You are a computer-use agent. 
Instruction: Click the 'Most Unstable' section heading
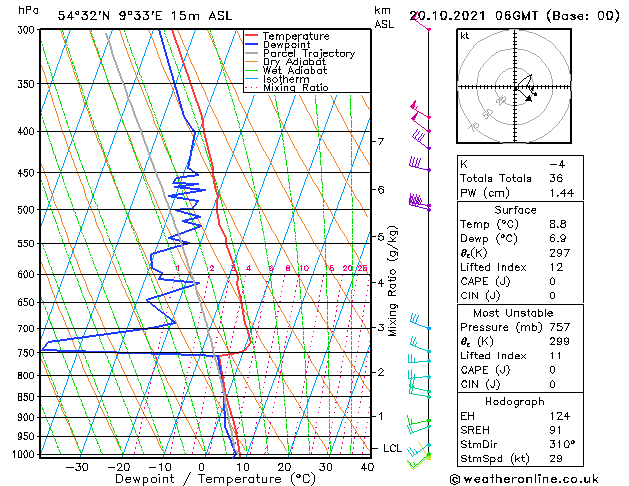(x=513, y=313)
